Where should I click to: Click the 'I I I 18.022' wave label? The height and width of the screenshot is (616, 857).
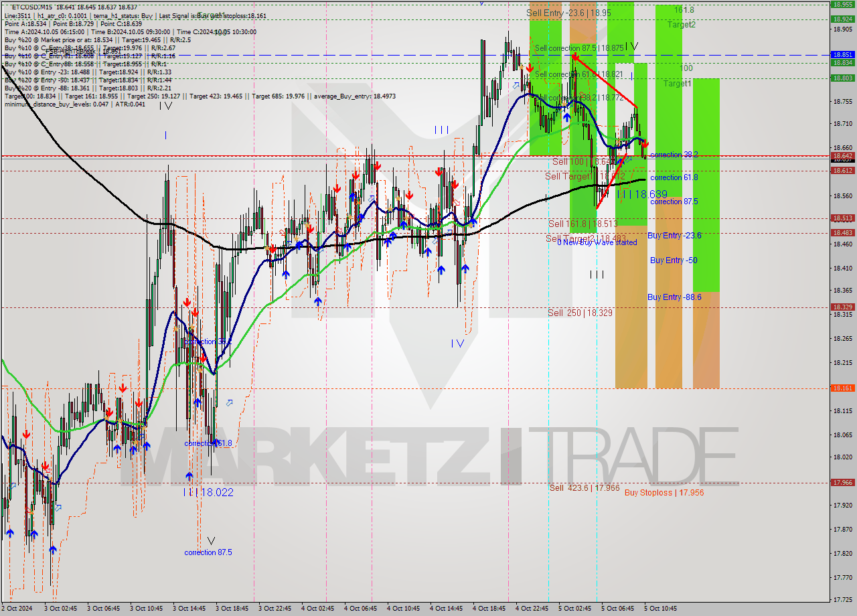208,492
